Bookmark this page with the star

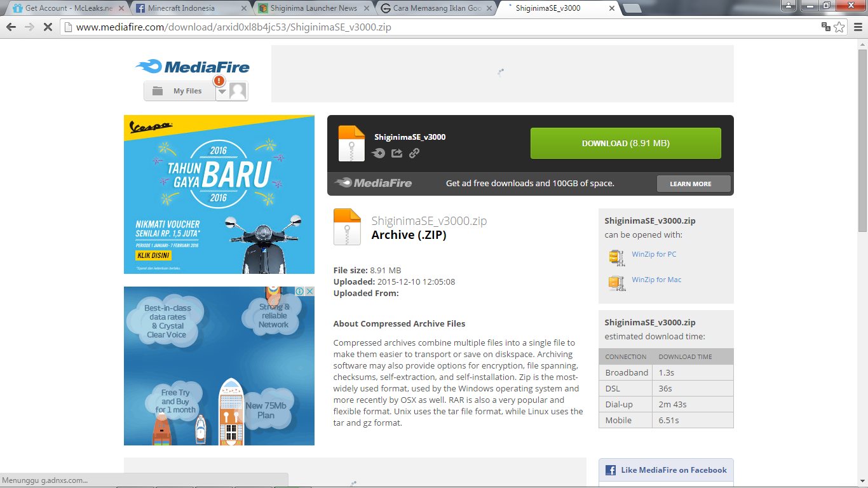839,27
